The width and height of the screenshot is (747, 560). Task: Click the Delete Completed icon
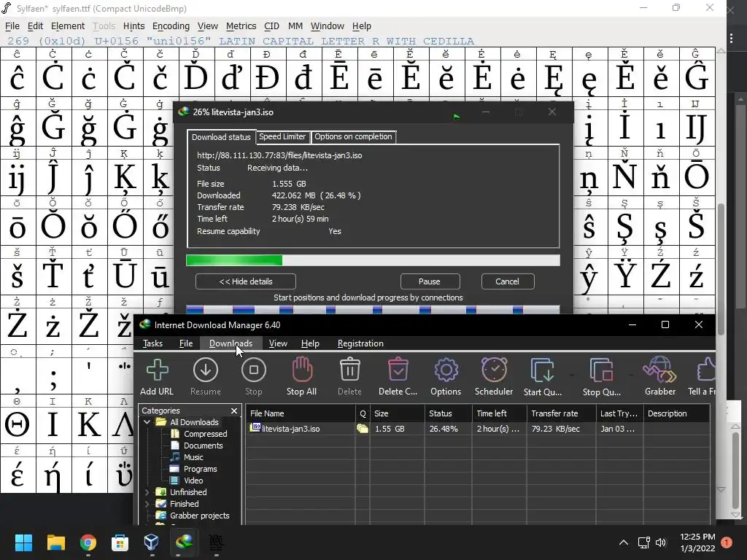point(398,370)
